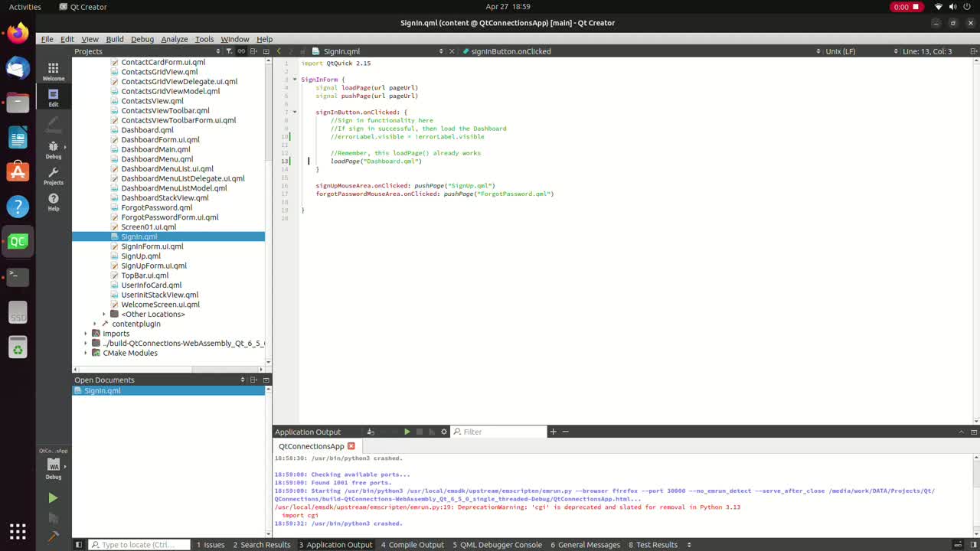Expand the contentplugin tree node

[x=95, y=324]
